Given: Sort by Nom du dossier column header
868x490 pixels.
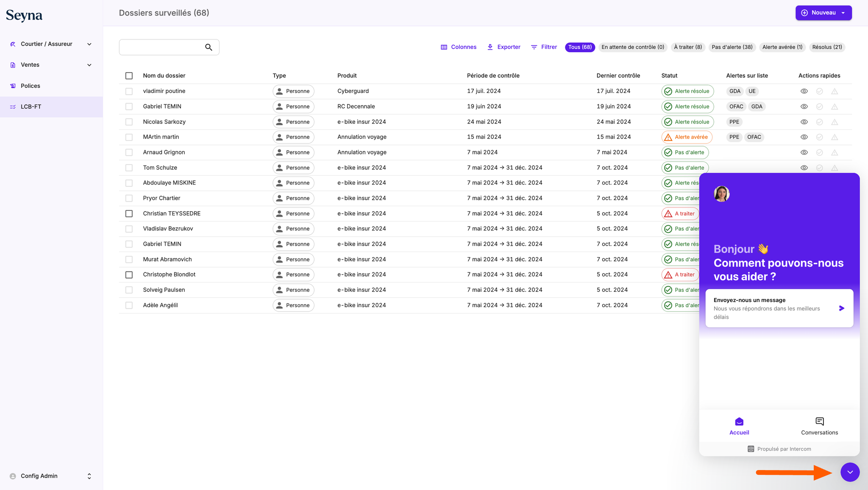Looking at the screenshot, I should pyautogui.click(x=164, y=76).
